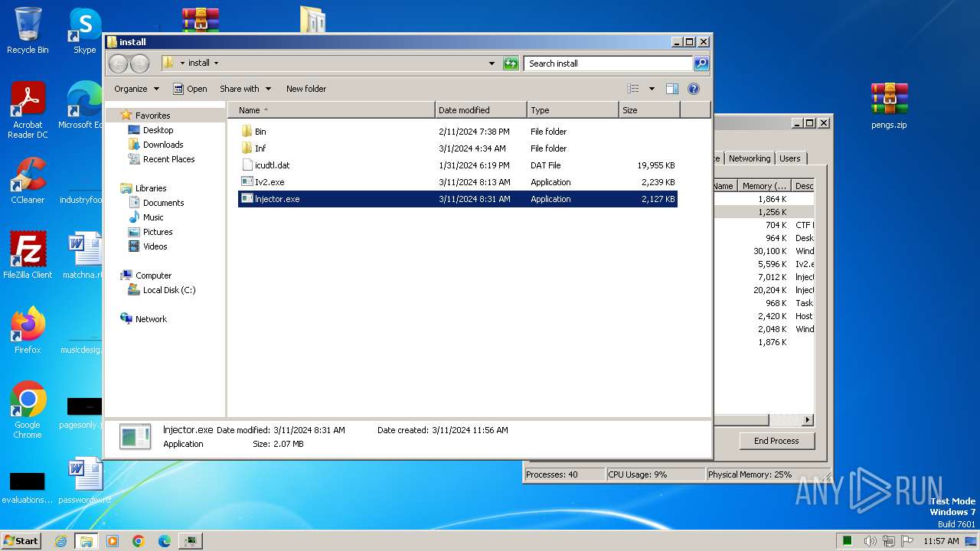
Task: Click the 30,100 K memory entry in Task Manager
Action: point(769,251)
